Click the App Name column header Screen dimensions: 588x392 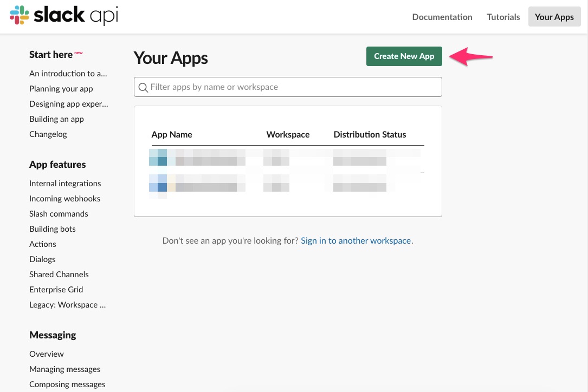(172, 134)
